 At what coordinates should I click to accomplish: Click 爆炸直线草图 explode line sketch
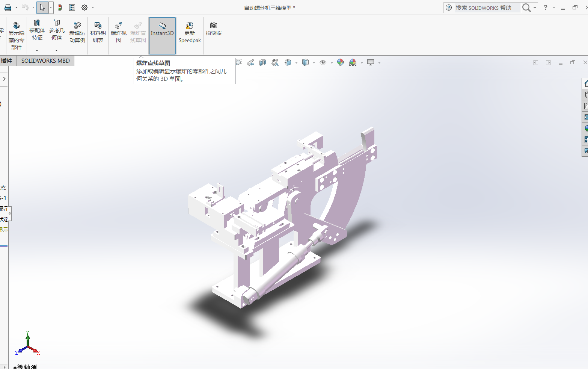point(138,32)
